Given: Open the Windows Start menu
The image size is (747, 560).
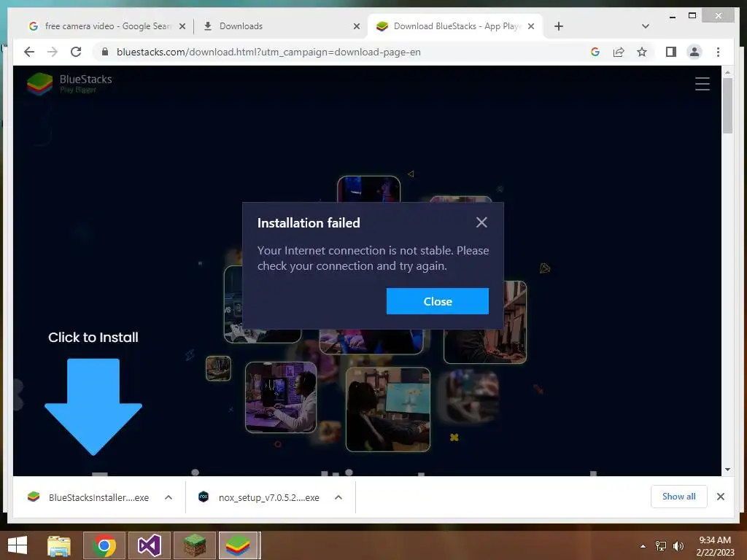Looking at the screenshot, I should [18, 545].
